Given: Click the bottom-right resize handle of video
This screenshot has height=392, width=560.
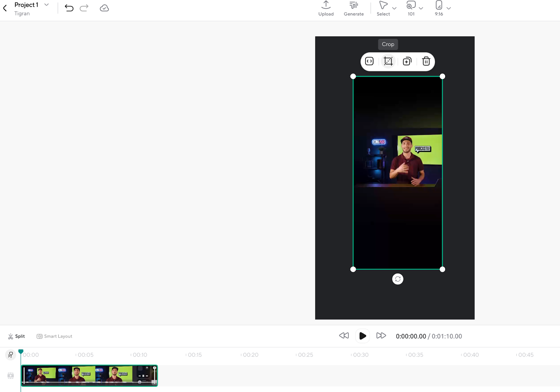Looking at the screenshot, I should pyautogui.click(x=442, y=269).
